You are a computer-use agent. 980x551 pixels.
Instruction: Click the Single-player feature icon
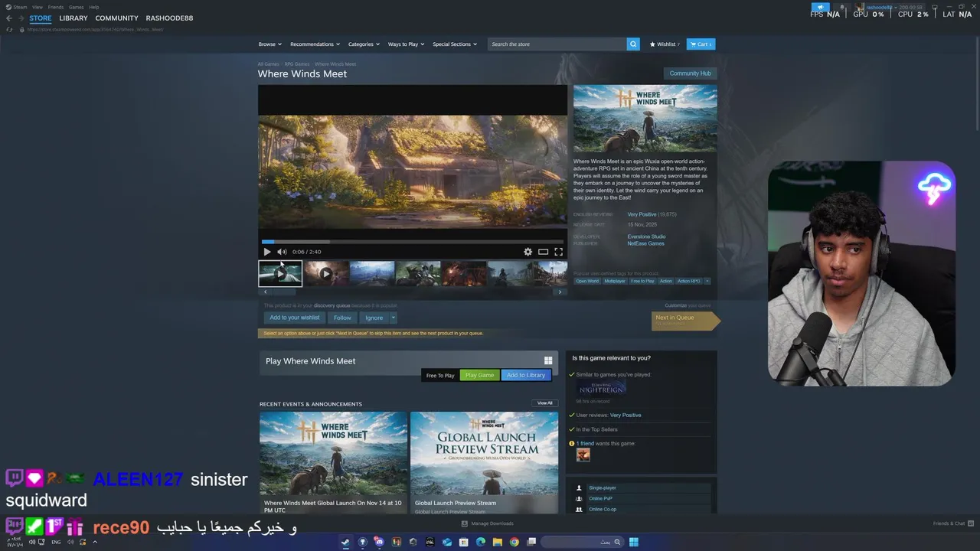579,487
